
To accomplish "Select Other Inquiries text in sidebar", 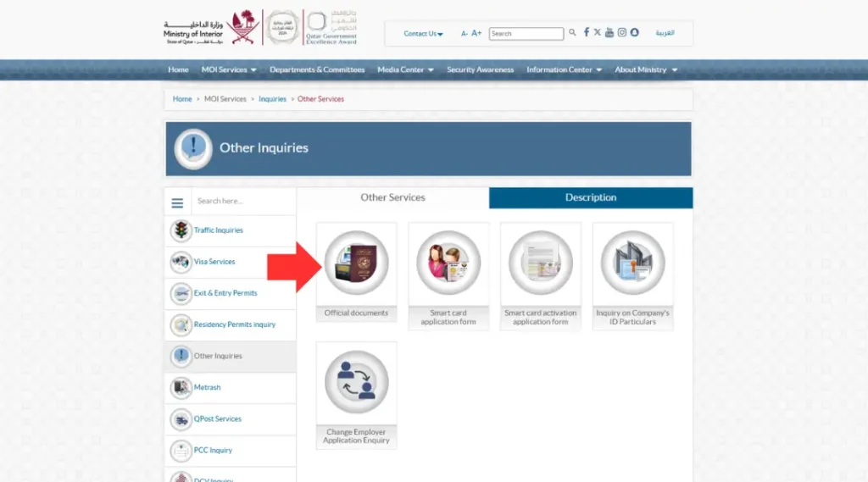I will point(218,356).
